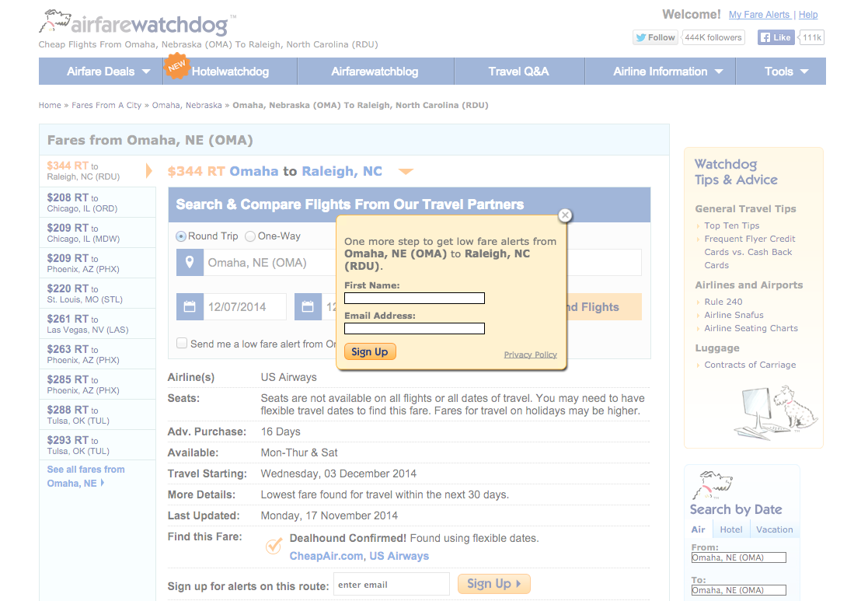Select the Round Trip radio button
The width and height of the screenshot is (868, 601).
click(181, 236)
